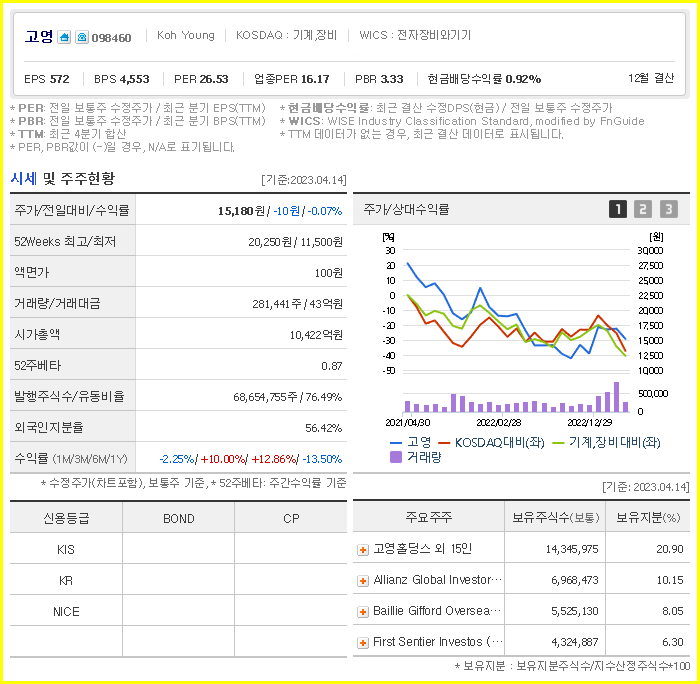Select the [기준:2023.04.14] date above price table
The height and width of the screenshot is (684, 700).
(x=304, y=180)
